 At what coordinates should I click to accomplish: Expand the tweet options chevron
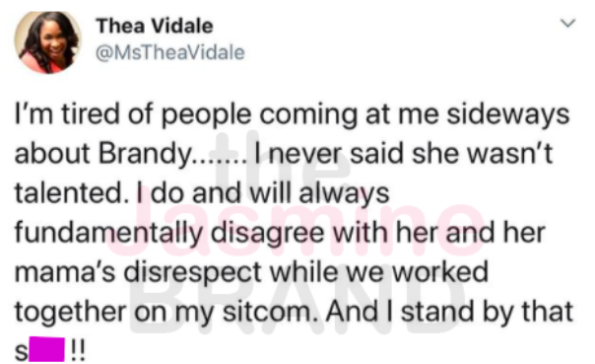coord(568,23)
